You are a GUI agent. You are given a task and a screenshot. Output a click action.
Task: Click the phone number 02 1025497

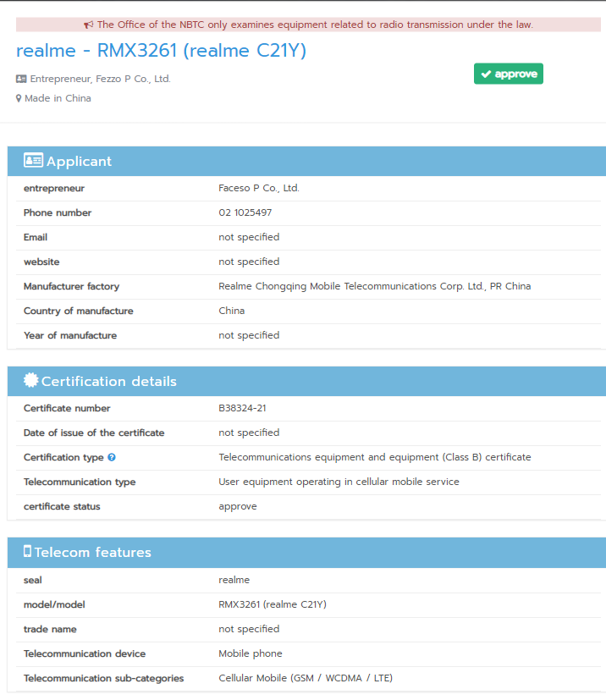pyautogui.click(x=245, y=212)
